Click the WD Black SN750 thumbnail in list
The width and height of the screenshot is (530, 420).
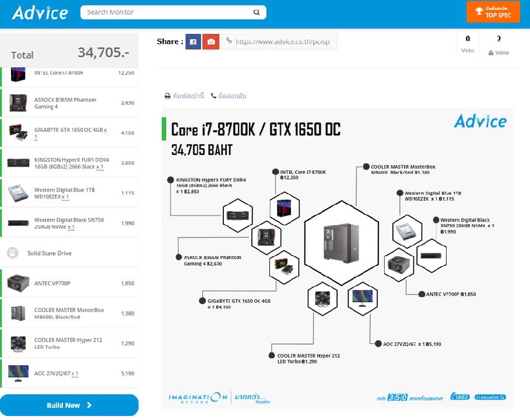coord(18,223)
